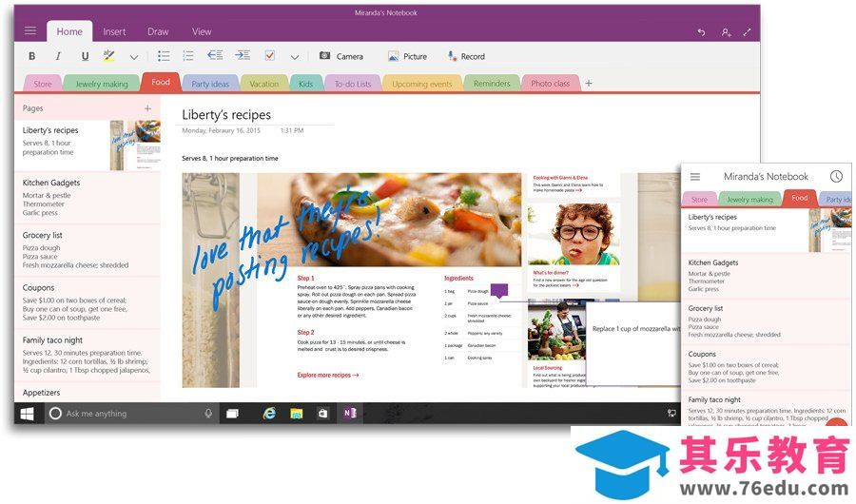Toggle underline formatting
Viewport: 856px width, 504px height.
coord(85,56)
